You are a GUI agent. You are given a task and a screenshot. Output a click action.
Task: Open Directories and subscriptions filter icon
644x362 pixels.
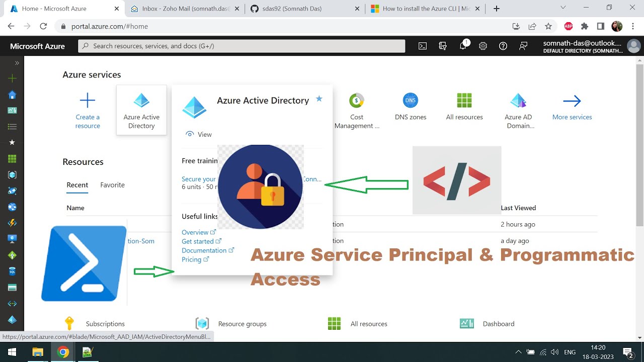click(x=443, y=46)
